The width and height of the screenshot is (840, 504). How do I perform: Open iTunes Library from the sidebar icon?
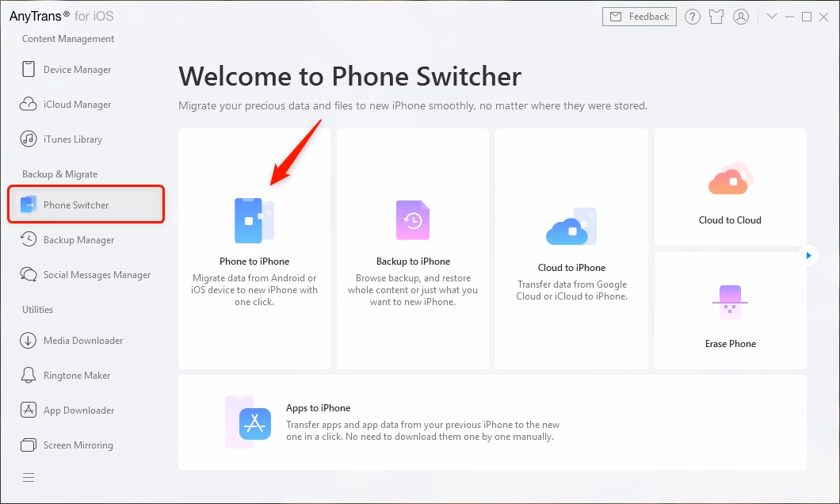[x=26, y=139]
